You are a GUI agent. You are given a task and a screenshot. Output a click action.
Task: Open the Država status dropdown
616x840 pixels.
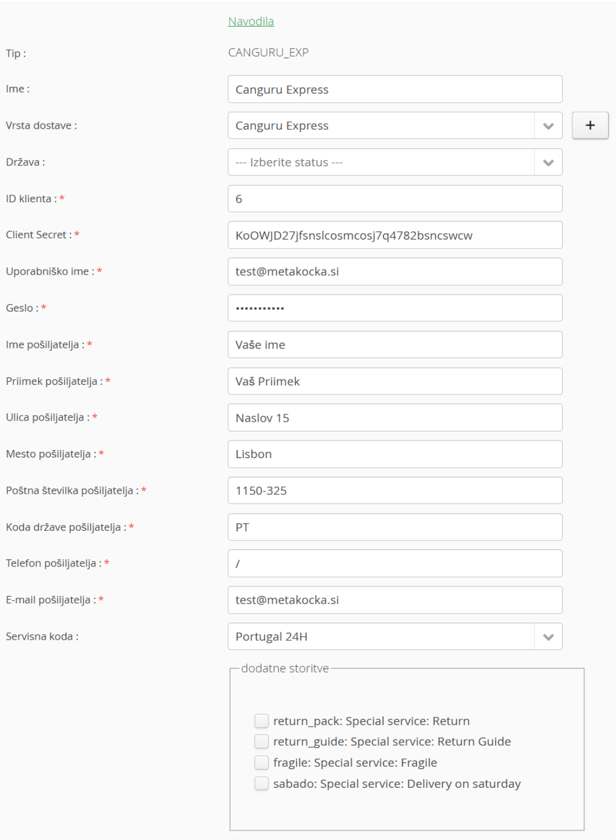click(x=548, y=162)
